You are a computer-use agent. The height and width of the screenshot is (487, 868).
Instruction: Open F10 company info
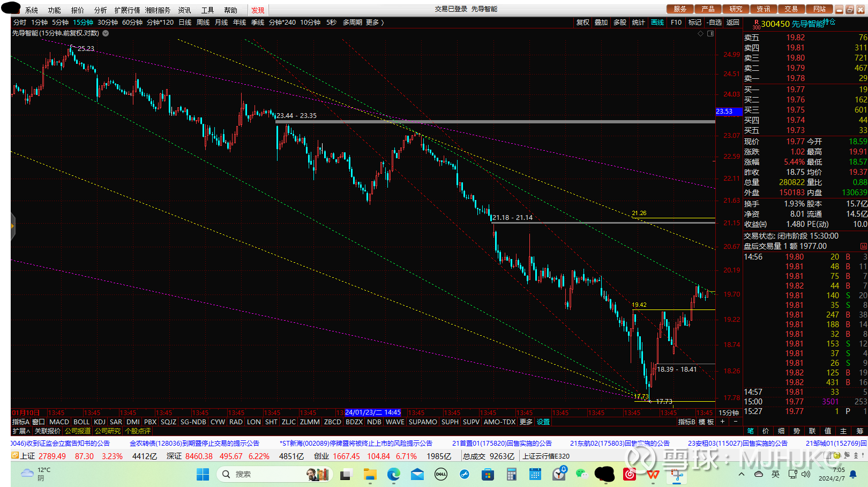pyautogui.click(x=676, y=23)
